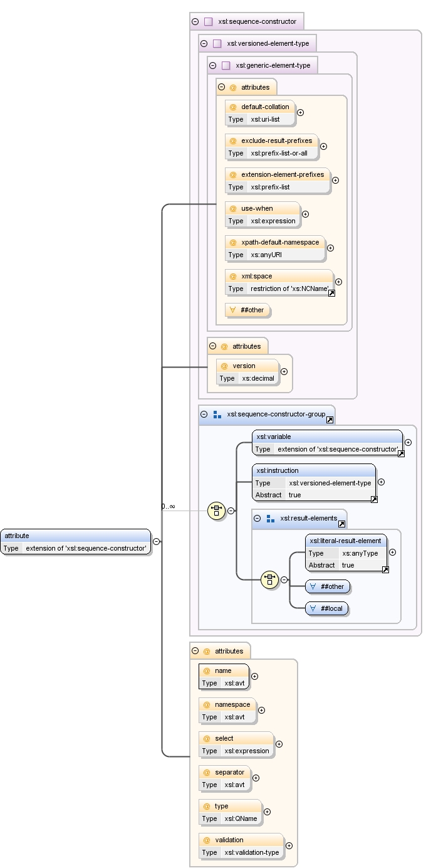Click xsl:versioned-element-type complex type icon
Viewport: 426px width, 868px height.
pyautogui.click(x=217, y=44)
